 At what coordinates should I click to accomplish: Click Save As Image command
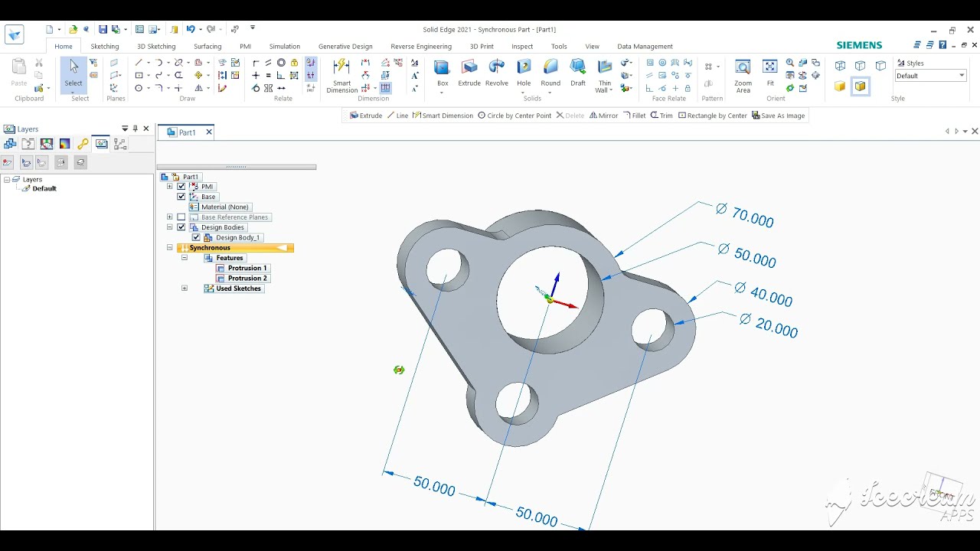[778, 116]
